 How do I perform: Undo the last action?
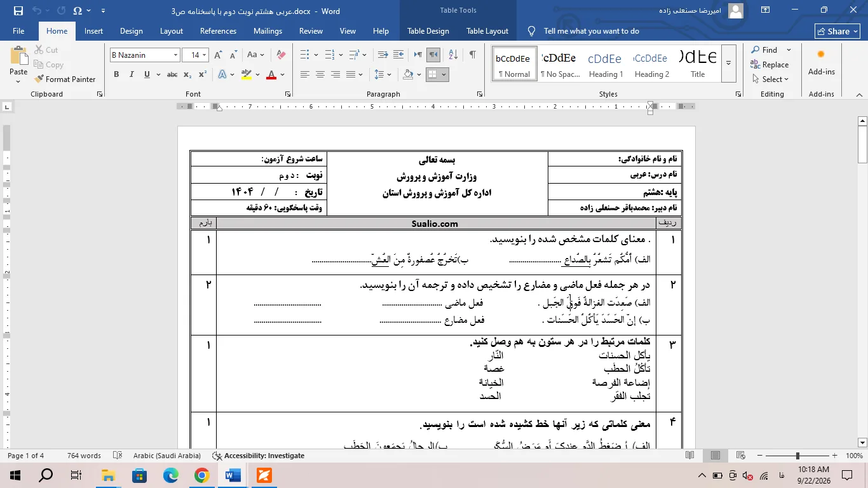[x=37, y=11]
